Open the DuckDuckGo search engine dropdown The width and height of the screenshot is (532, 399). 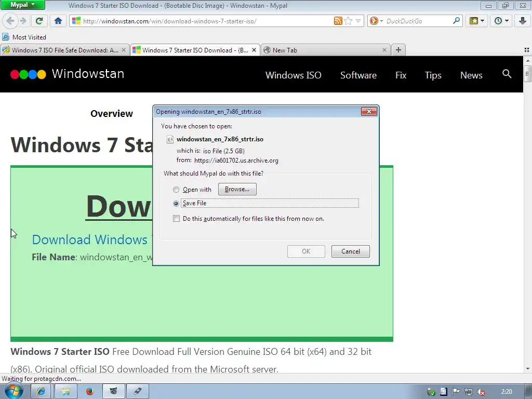tap(376, 21)
